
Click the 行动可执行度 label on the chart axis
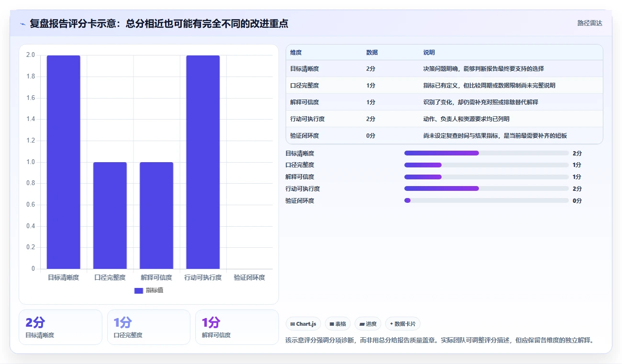coord(203,277)
